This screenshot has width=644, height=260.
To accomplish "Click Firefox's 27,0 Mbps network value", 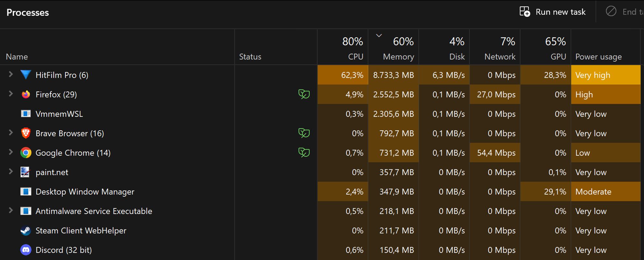I will (496, 95).
